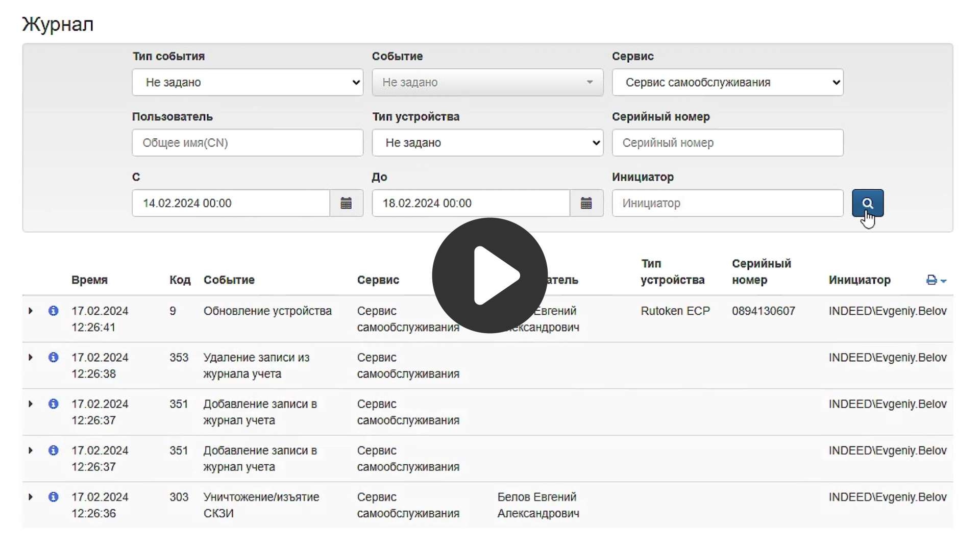Expand the 12:26:36 Уничтожение/изъятие СКЗИ row
This screenshot has height=551, width=980.
[31, 497]
